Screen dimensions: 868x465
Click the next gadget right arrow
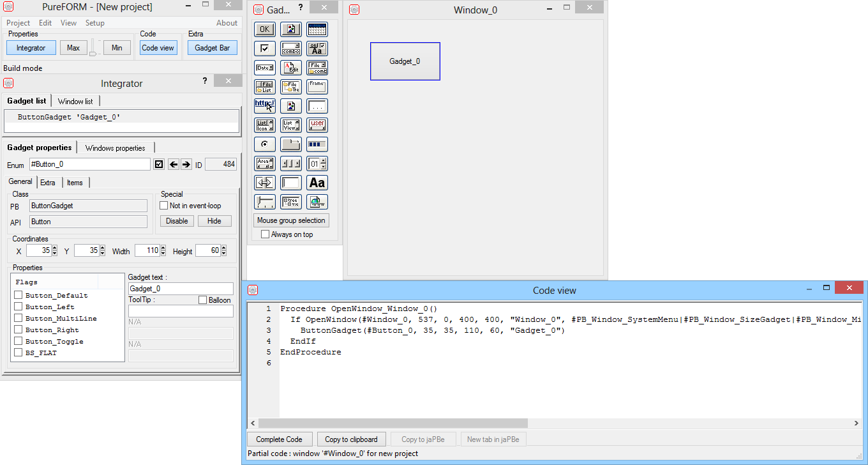point(186,165)
